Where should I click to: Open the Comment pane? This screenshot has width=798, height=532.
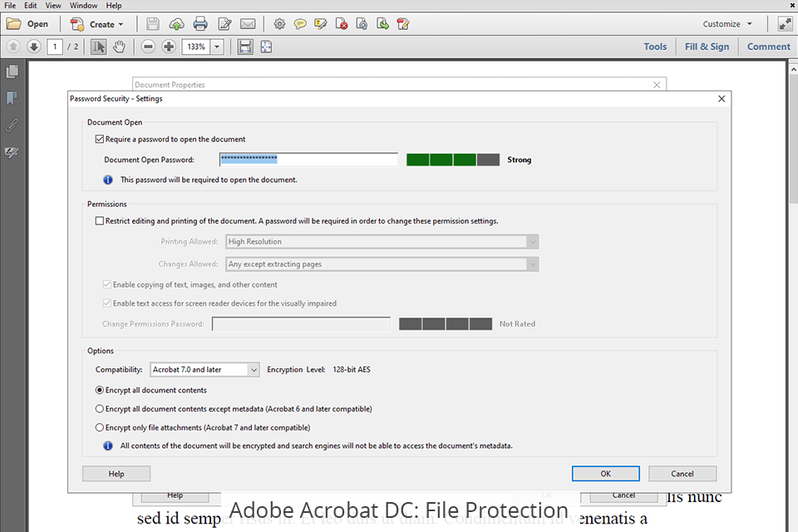(x=768, y=47)
